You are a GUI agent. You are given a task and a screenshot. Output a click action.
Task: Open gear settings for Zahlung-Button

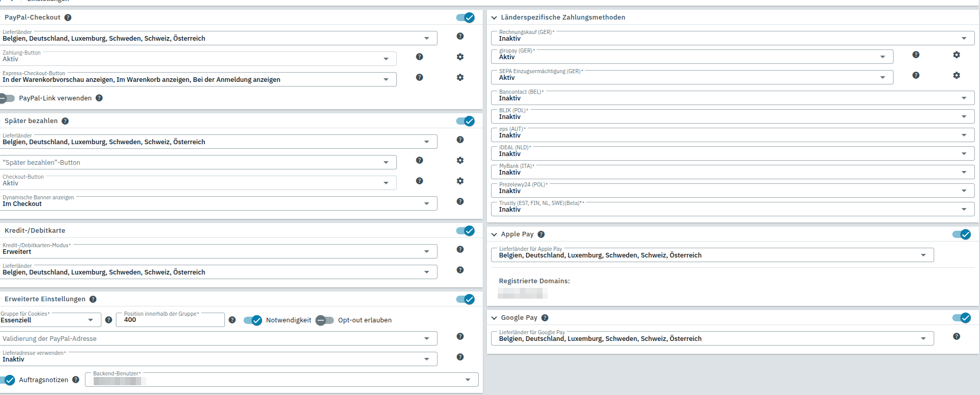click(x=460, y=57)
